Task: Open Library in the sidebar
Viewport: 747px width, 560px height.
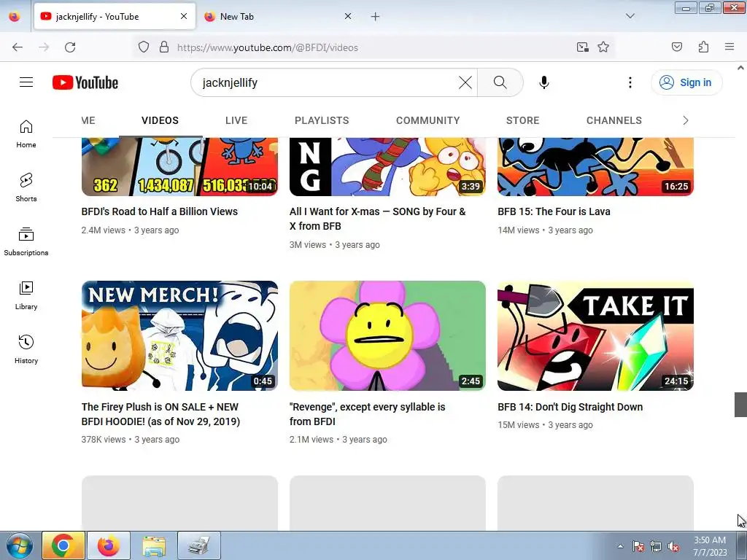Action: coord(26,296)
